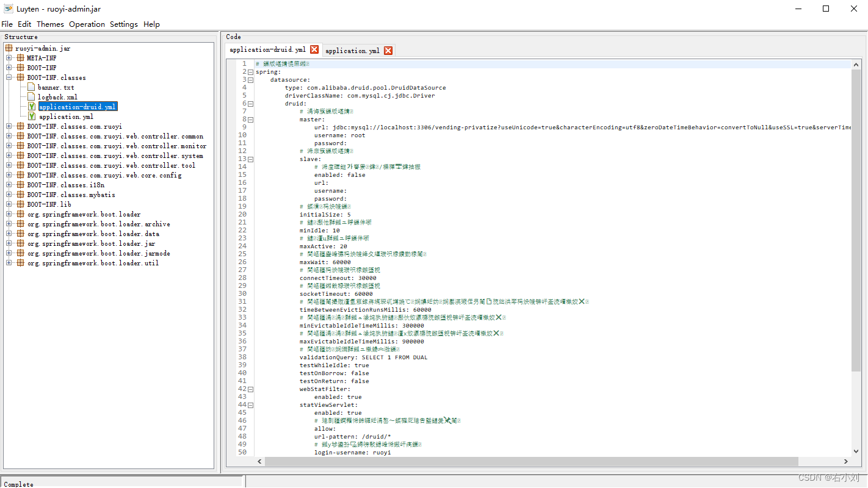Screen dimensions: 868x488
Task: Collapse the slave code fold marker
Action: pos(251,159)
